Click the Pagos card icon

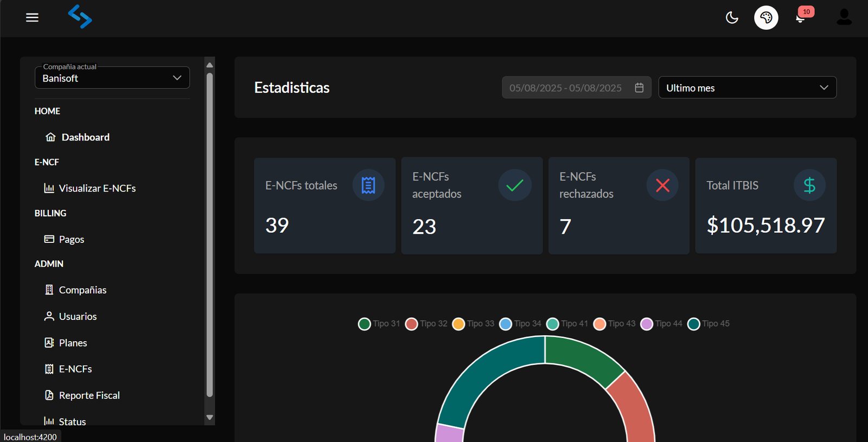tap(49, 239)
